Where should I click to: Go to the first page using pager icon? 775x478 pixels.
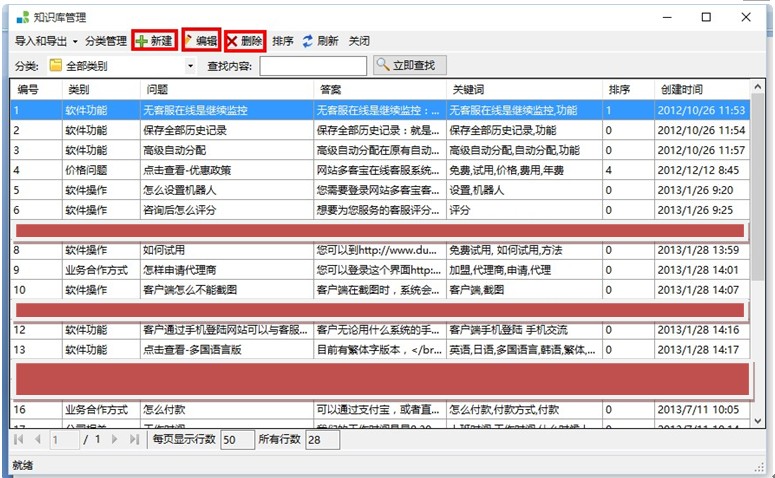19,439
